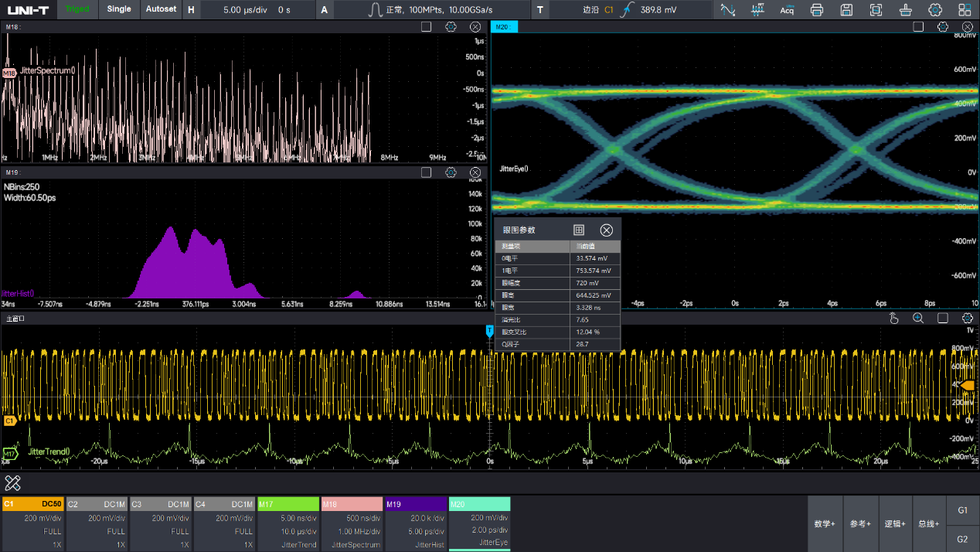The image size is (980, 552).
Task: Clear display with the brush icon
Action: point(906,10)
